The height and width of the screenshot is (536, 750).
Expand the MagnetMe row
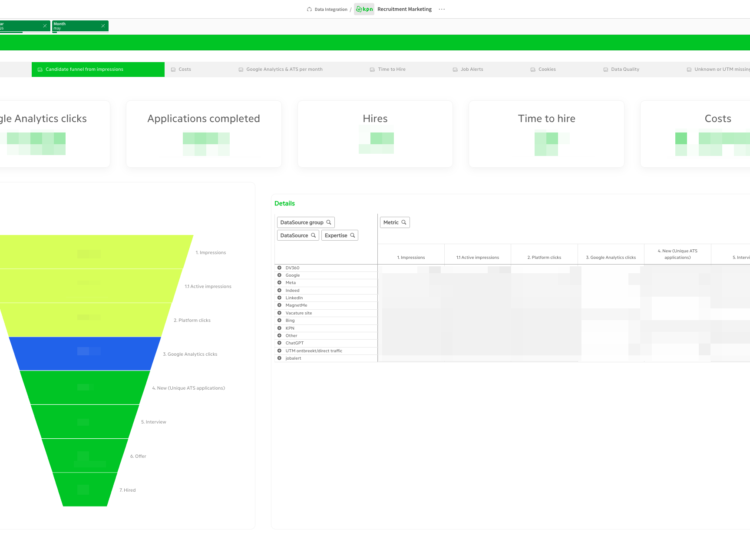279,305
